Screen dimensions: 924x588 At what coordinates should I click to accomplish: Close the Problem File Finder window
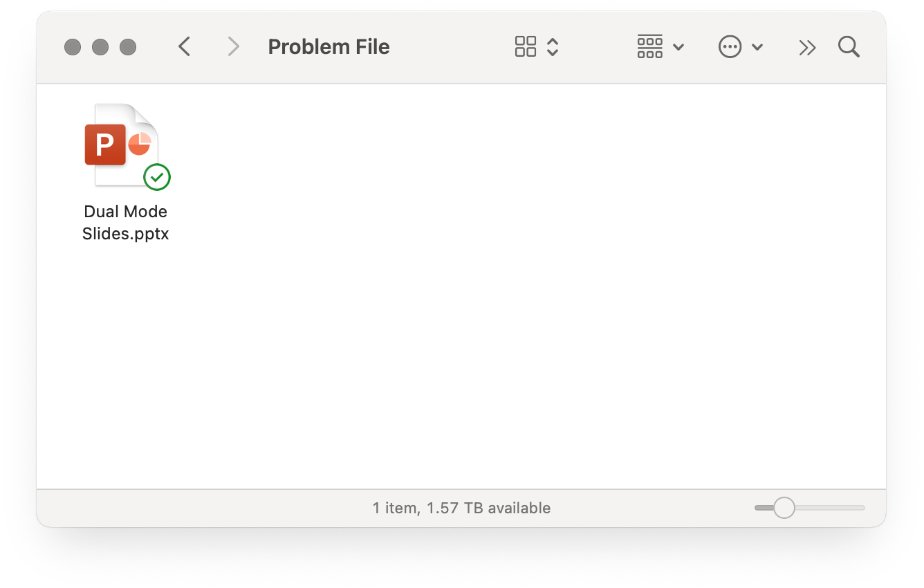[x=73, y=47]
